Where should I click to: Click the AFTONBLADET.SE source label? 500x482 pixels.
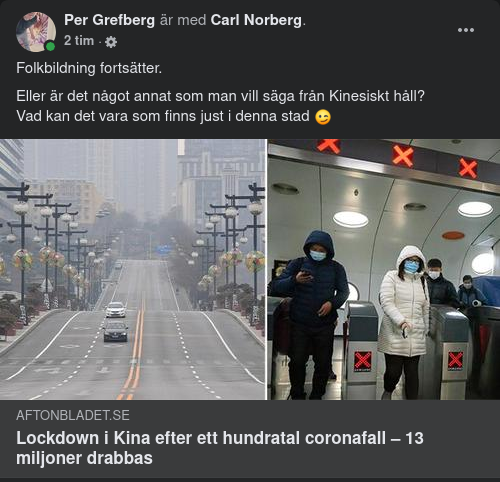73,415
